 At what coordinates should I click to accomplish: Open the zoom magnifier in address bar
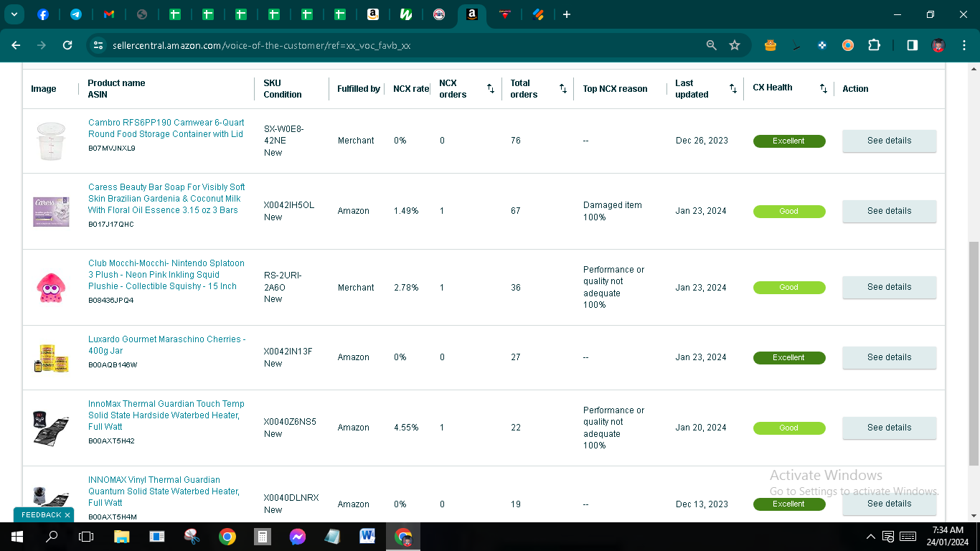(x=712, y=45)
